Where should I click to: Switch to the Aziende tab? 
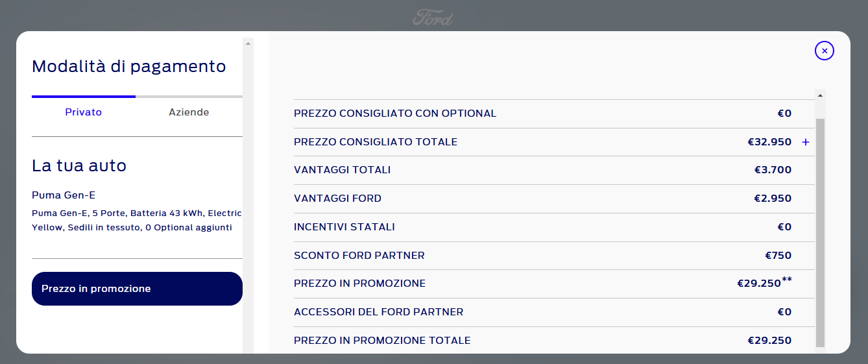pos(189,112)
